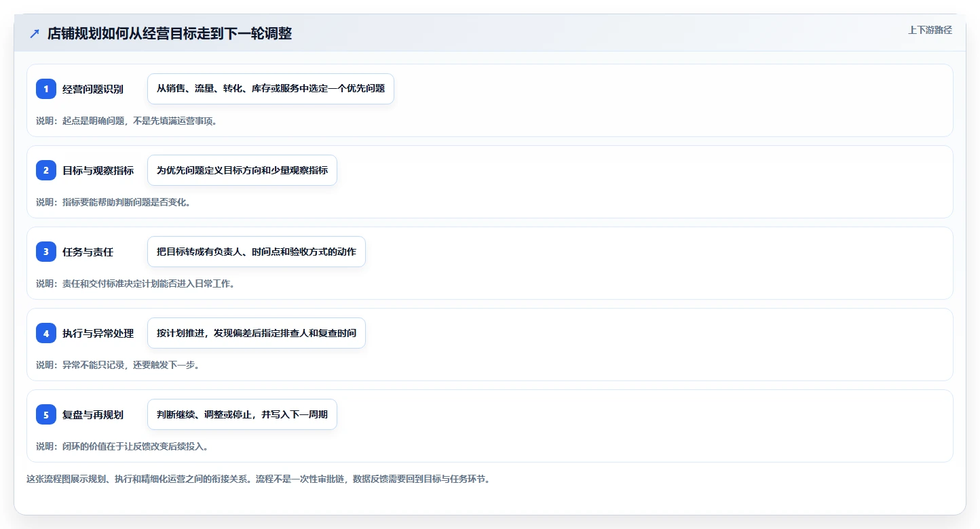Click the step label 复盘与再规划
Viewport: 980px width, 529px height.
coord(93,414)
